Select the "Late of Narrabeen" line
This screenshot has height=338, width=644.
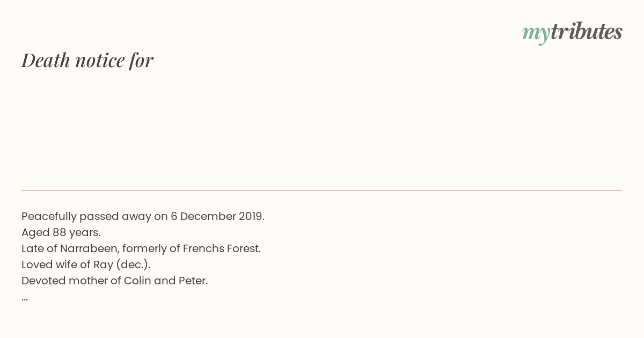141,248
